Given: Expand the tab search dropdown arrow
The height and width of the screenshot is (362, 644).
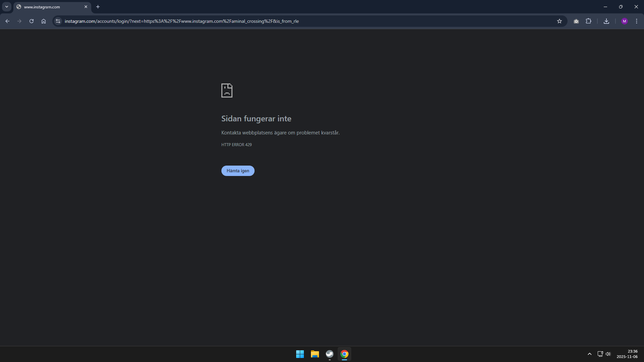Looking at the screenshot, I should (x=7, y=7).
